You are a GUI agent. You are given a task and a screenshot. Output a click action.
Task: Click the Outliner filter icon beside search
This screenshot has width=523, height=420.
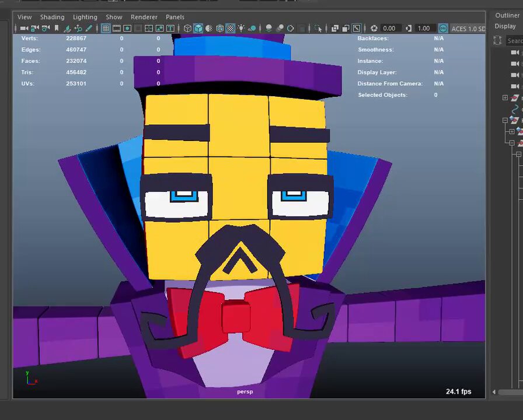click(497, 41)
